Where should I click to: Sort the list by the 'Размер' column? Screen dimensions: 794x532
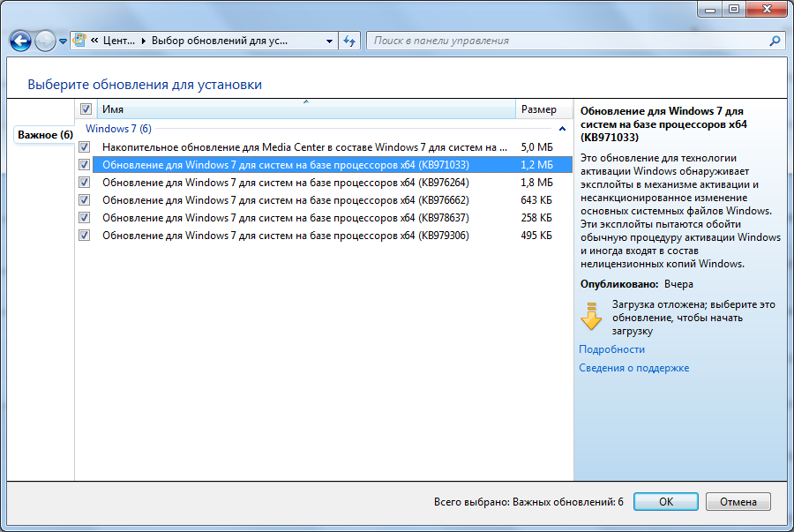coord(543,109)
